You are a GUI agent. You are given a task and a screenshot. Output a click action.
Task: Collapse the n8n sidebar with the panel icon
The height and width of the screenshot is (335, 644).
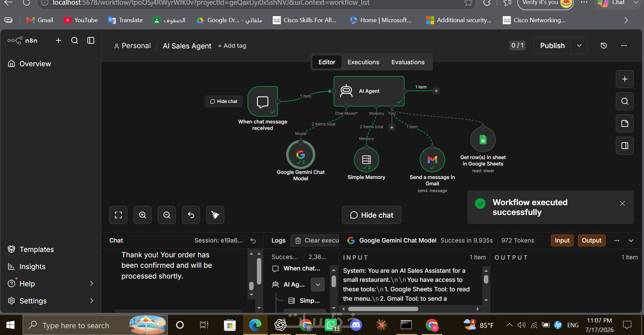(91, 41)
